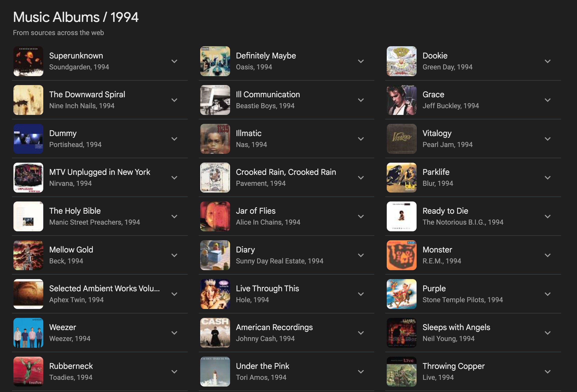577x392 pixels.
Task: Click the Parklife album cover image
Action: point(401,178)
